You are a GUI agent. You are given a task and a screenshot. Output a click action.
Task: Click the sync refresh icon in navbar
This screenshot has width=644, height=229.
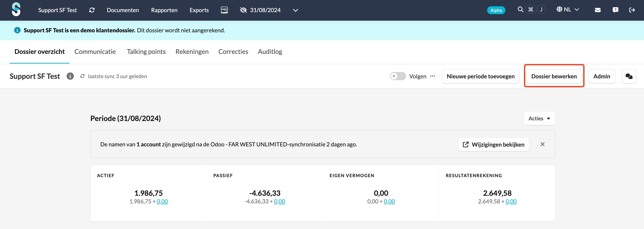click(92, 10)
